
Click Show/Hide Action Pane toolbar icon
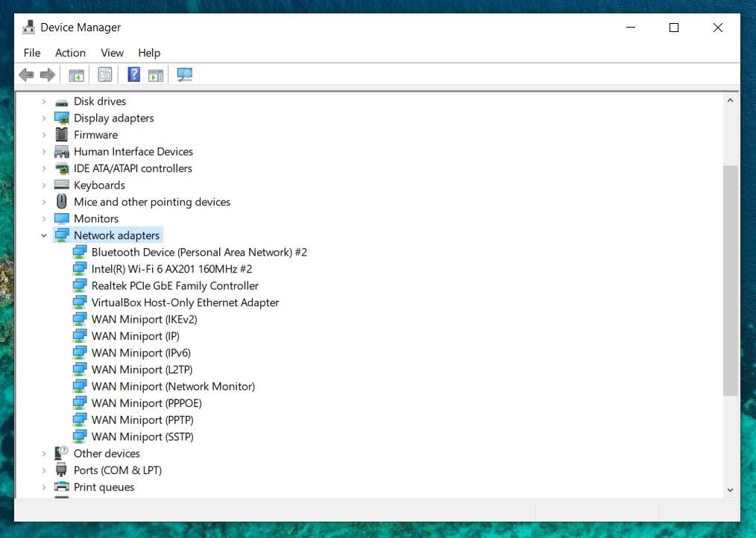click(156, 75)
